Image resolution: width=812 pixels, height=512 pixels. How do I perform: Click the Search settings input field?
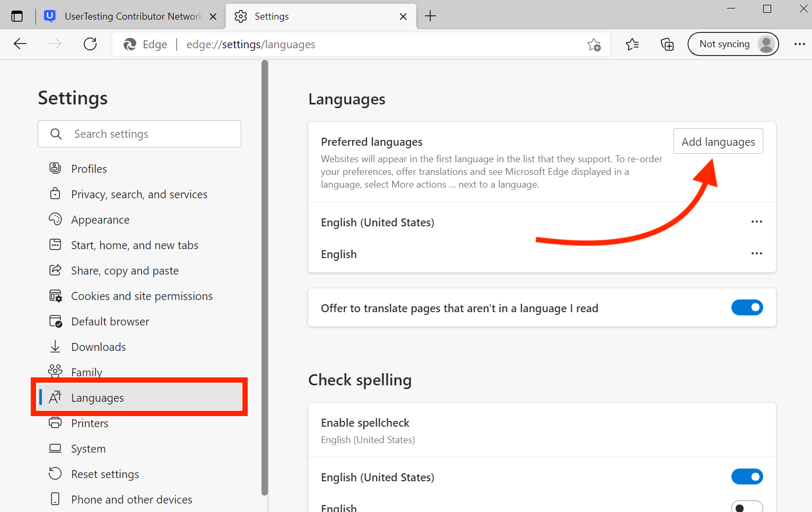point(139,134)
